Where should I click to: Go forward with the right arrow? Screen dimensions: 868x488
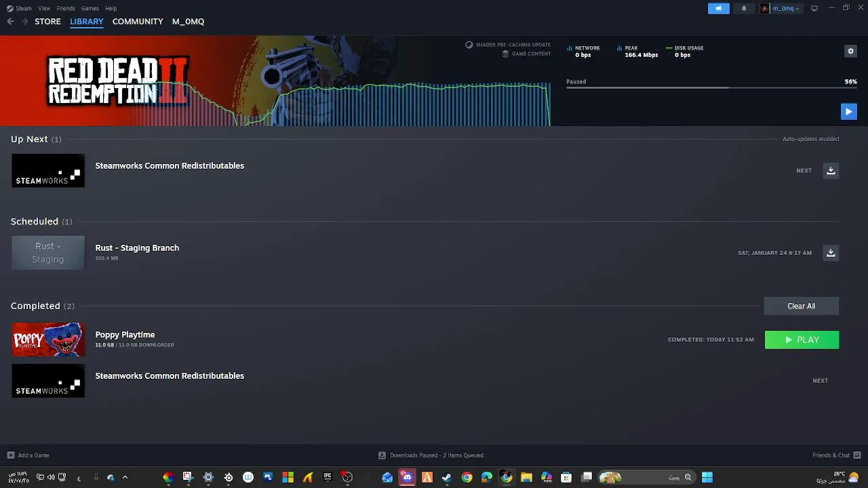pyautogui.click(x=24, y=22)
